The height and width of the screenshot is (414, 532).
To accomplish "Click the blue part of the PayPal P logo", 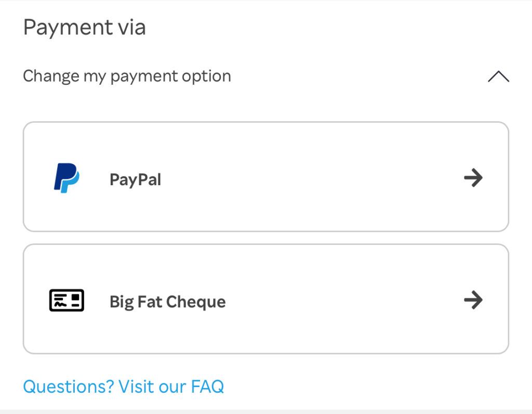I will (x=71, y=182).
